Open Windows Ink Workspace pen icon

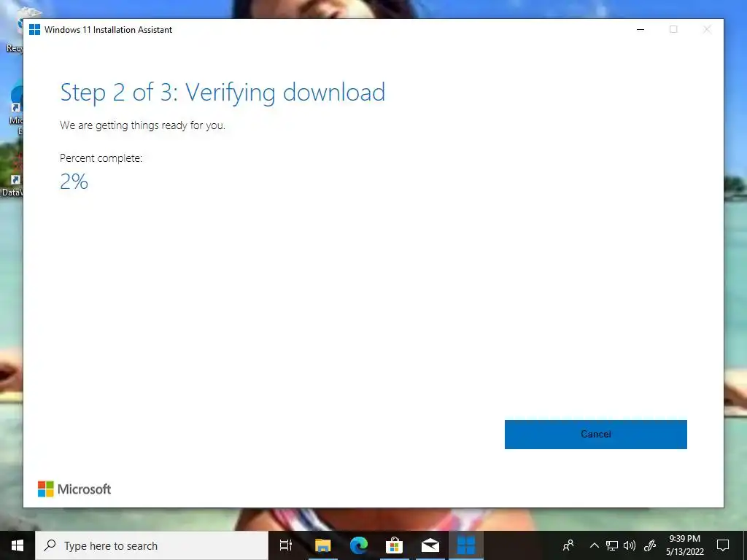coord(650,545)
